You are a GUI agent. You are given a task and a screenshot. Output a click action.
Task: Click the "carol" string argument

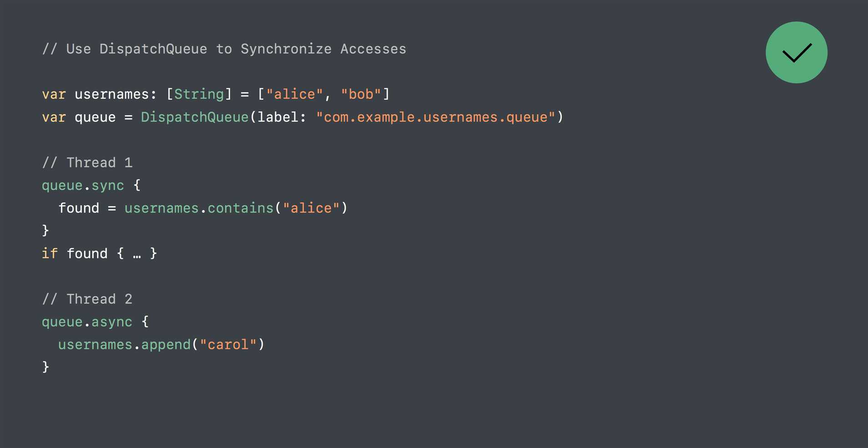coord(228,344)
